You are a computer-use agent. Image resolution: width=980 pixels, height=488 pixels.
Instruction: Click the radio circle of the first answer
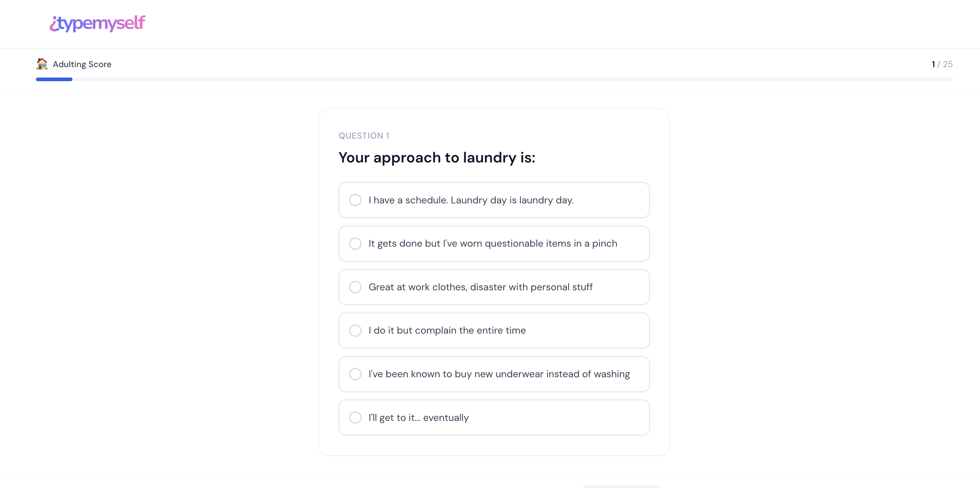click(x=355, y=200)
